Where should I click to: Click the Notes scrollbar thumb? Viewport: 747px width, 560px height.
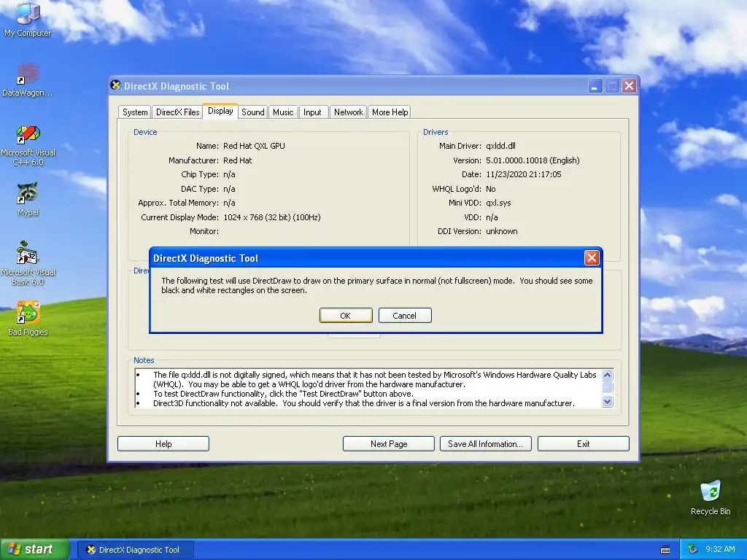pyautogui.click(x=607, y=386)
